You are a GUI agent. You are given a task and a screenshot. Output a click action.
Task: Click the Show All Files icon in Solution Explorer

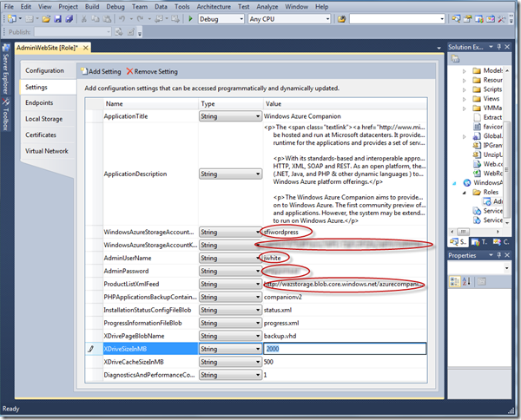click(455, 59)
